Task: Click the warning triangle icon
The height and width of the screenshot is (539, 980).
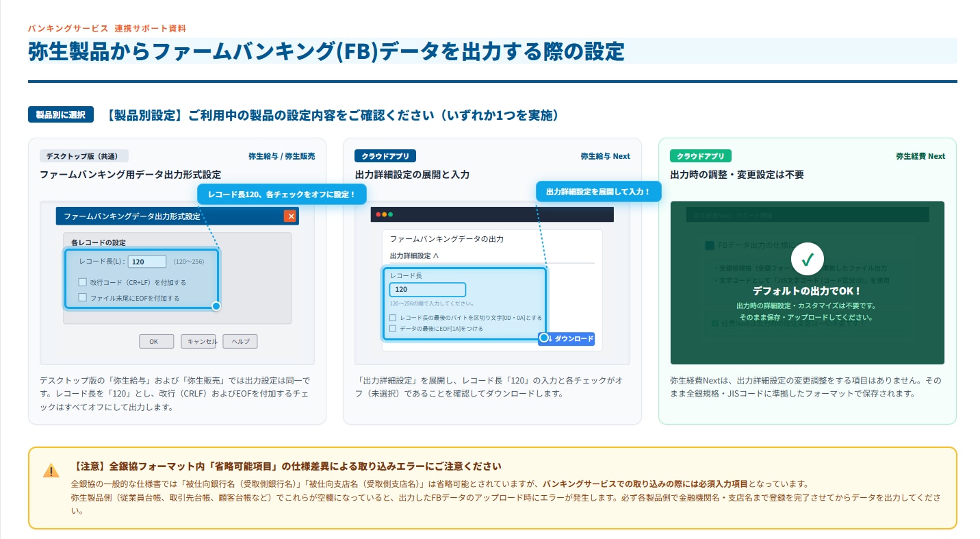Action: pos(51,471)
